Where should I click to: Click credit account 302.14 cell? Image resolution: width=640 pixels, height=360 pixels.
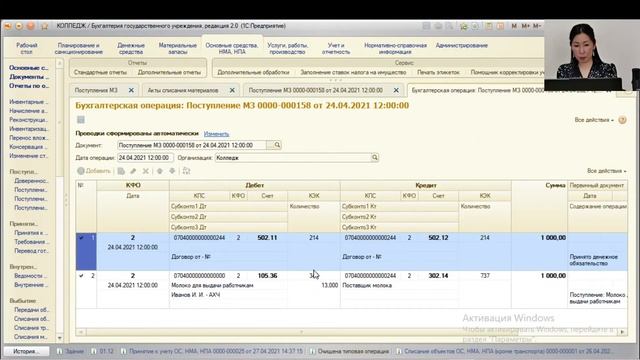438,276
